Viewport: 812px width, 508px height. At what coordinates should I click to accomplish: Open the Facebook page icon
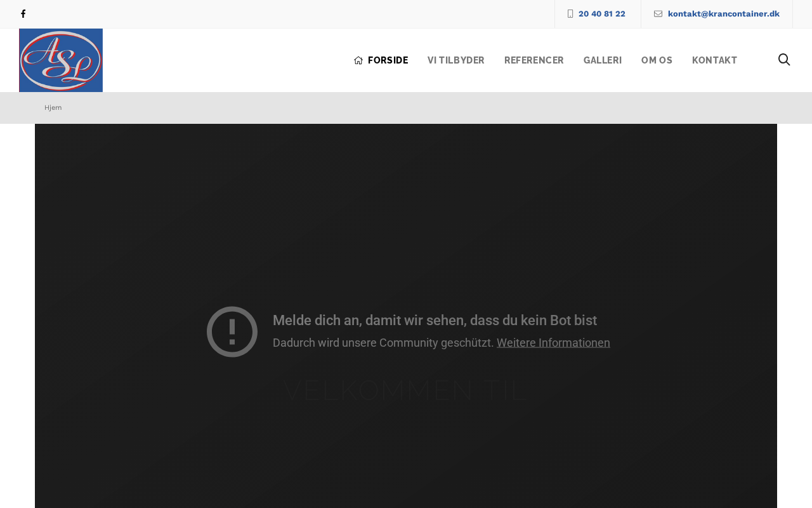click(x=23, y=14)
